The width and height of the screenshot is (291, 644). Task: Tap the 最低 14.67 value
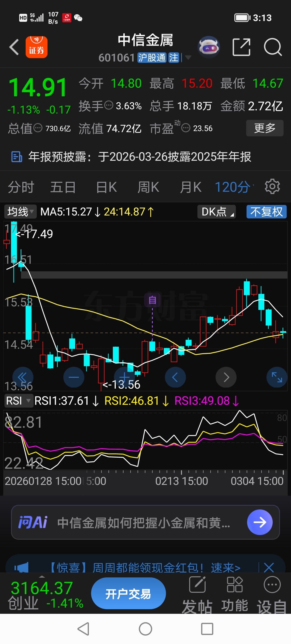point(268,84)
